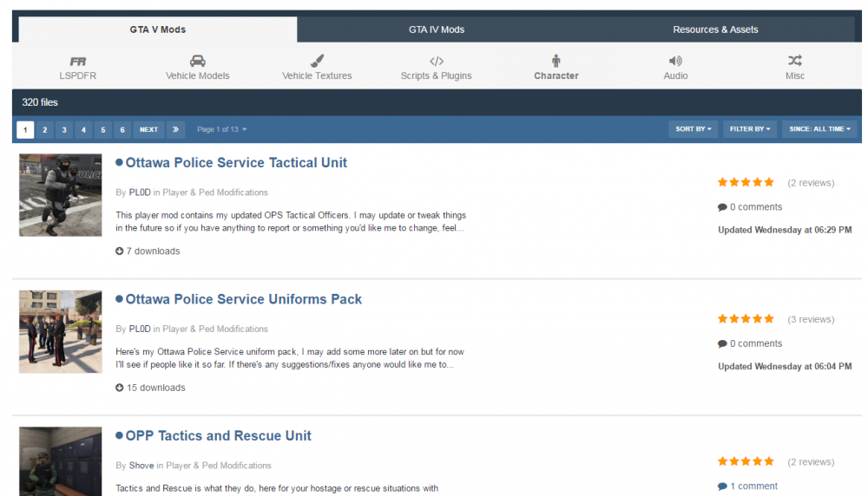Open the LSPDFR category icon
This screenshot has width=868, height=496.
click(x=78, y=61)
